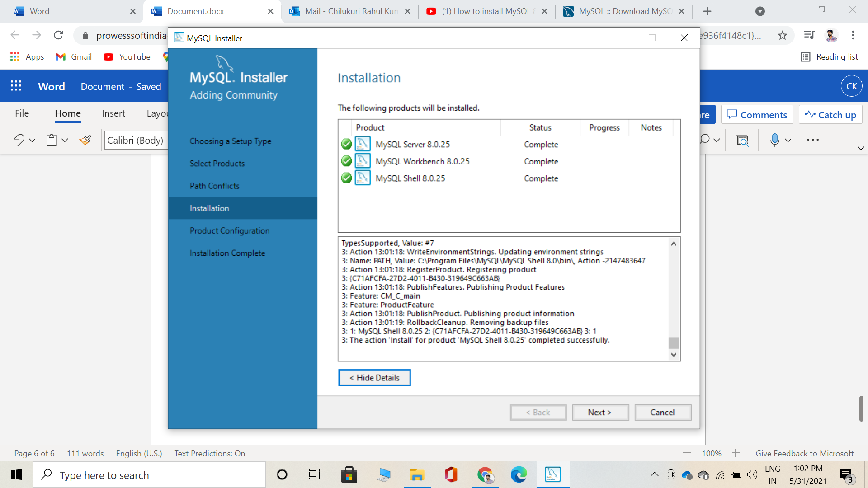Open the Home ribbon tab in Word
This screenshot has height=488, width=868.
click(68, 113)
